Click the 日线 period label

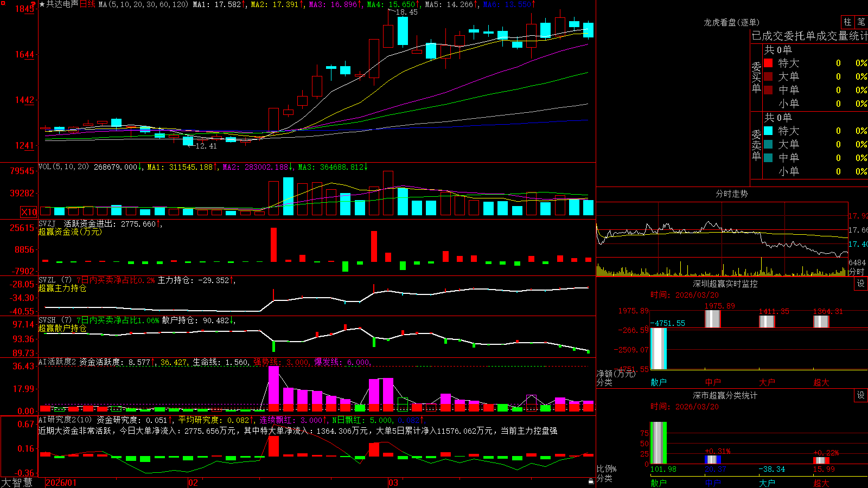click(87, 4)
